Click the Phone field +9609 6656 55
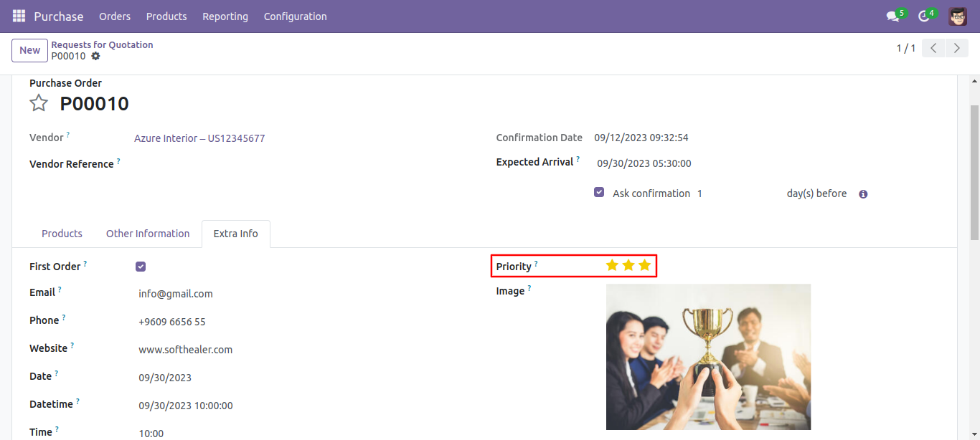This screenshot has height=440, width=980. coord(172,322)
